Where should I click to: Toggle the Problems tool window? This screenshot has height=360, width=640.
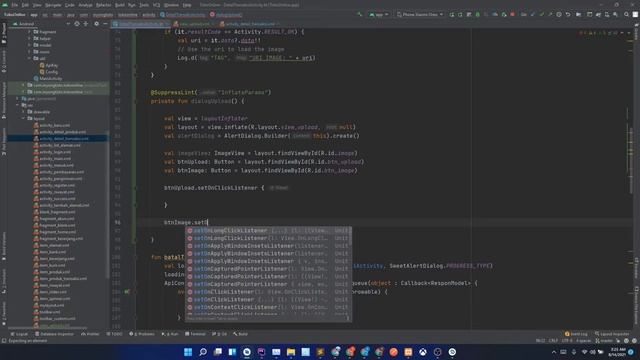pos(142,334)
